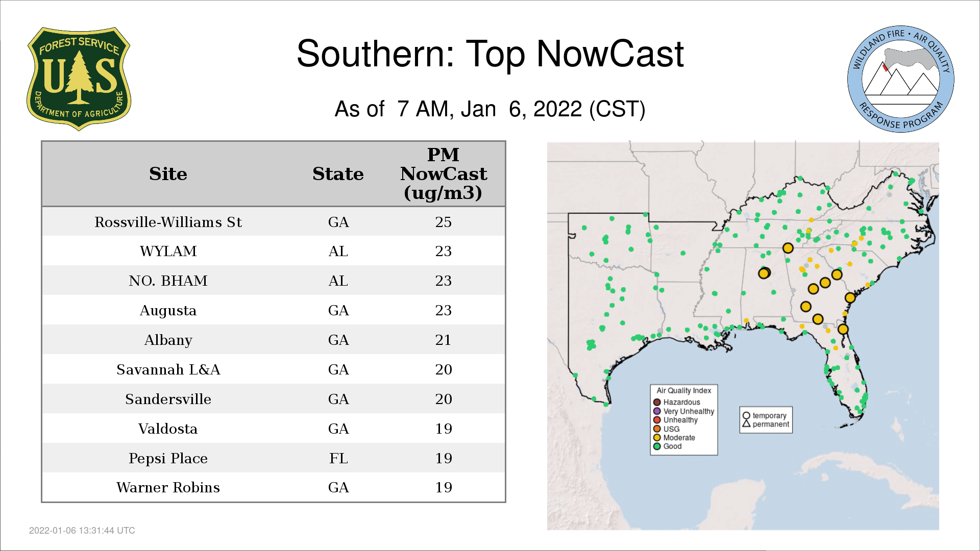Click the PM NowCast column header
Viewport: 980px width, 551px height.
(443, 174)
